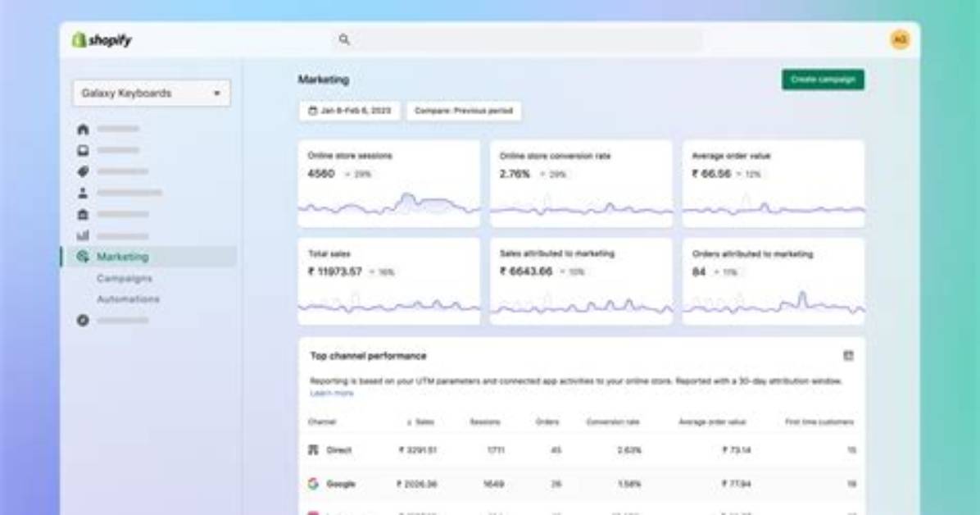Click the Average order value column header
Screen dimensions: 980x515
tap(713, 422)
